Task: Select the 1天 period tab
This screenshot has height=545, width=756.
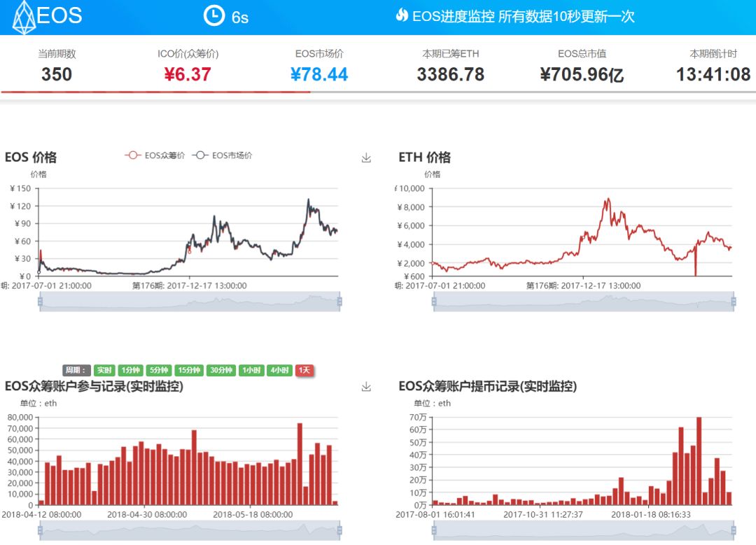Action: click(304, 370)
